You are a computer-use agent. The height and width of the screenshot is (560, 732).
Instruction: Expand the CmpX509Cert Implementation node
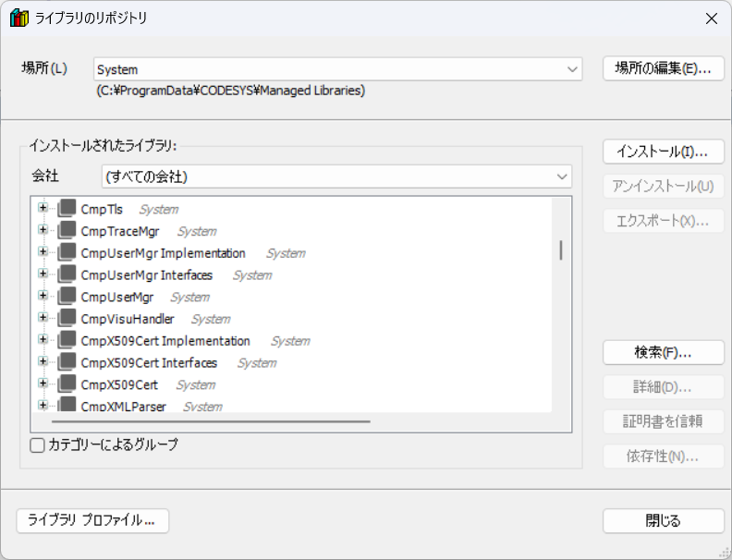[43, 339]
